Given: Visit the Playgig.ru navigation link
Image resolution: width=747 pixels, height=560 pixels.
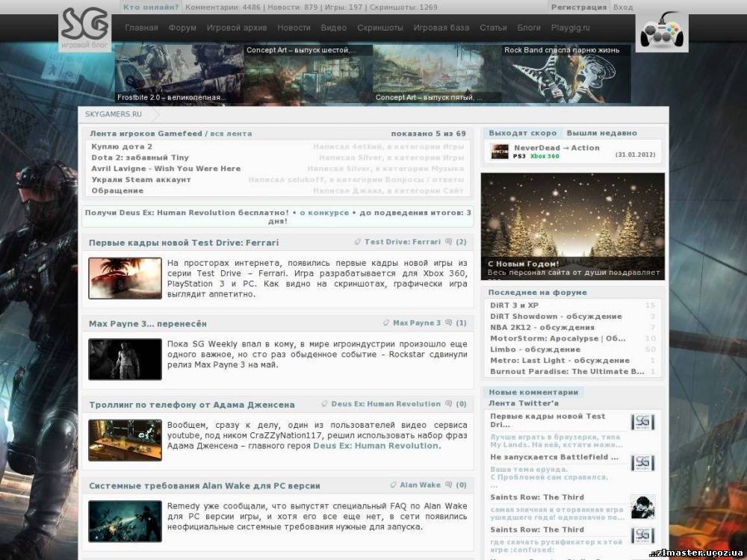Looking at the screenshot, I should pyautogui.click(x=570, y=28).
